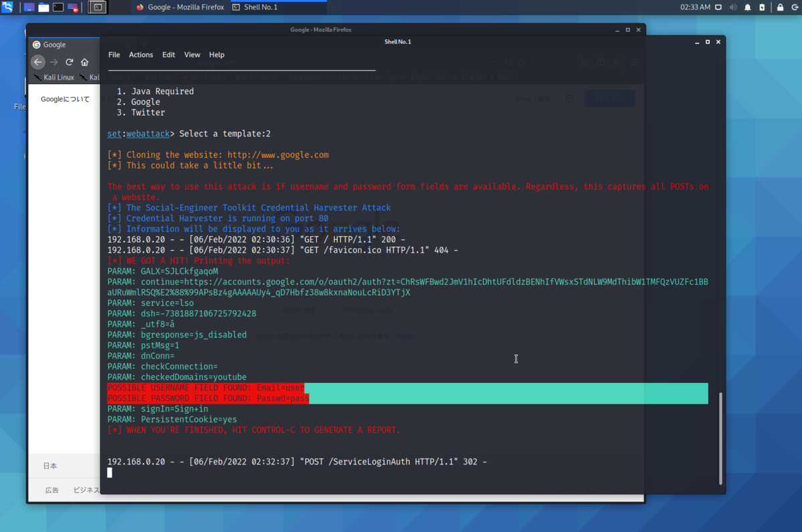Open the power manager battery icon
Image resolution: width=802 pixels, height=532 pixels.
pyautogui.click(x=763, y=7)
